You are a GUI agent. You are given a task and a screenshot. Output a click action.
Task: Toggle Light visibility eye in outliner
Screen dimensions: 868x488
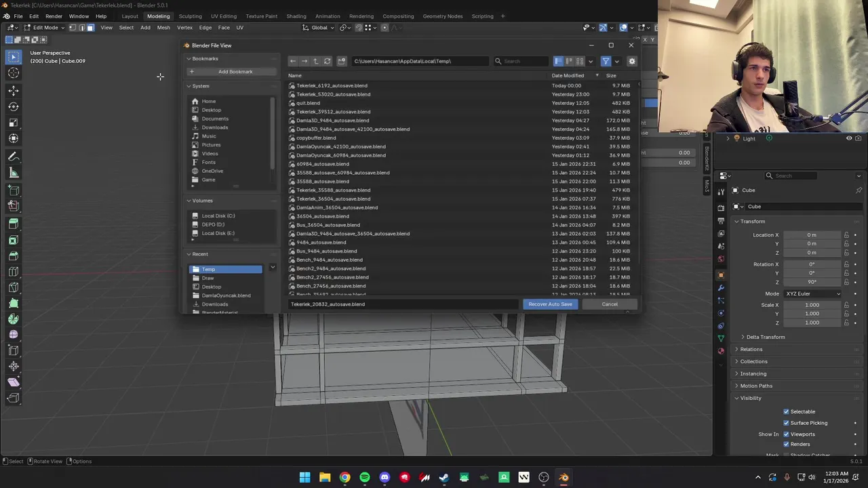(848, 138)
